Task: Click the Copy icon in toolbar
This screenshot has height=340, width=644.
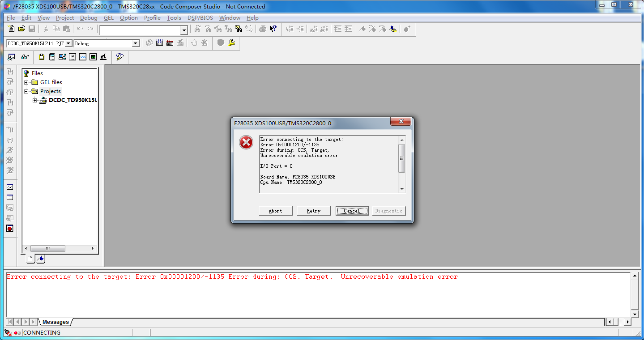Action: point(56,29)
